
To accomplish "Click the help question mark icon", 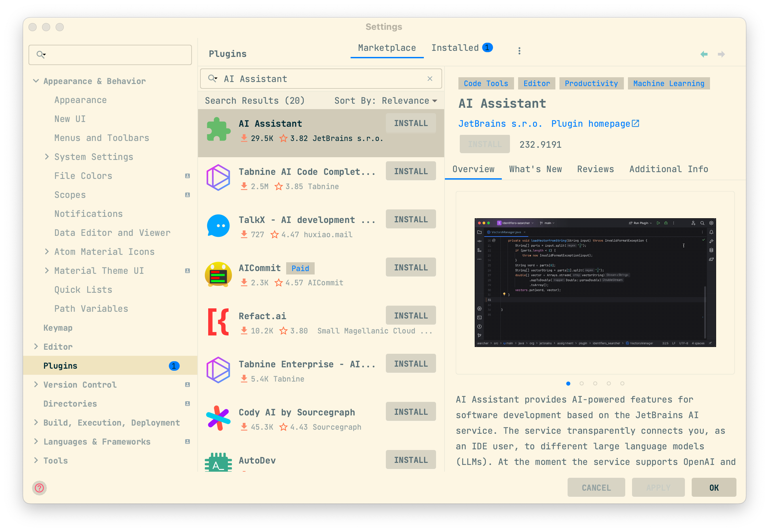I will [x=39, y=488].
